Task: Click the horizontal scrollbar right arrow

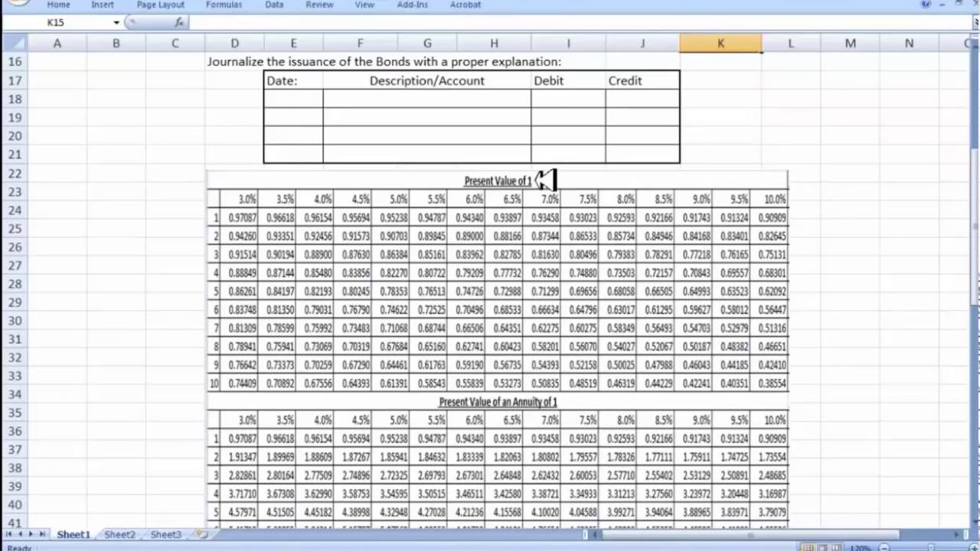Action: (x=958, y=534)
